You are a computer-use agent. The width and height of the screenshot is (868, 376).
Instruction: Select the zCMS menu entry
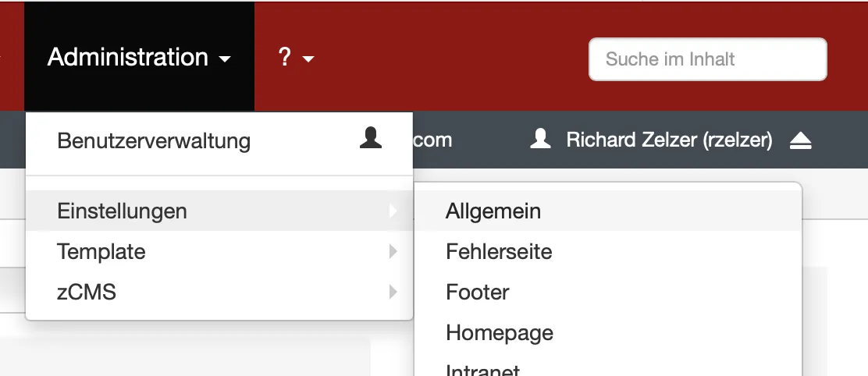[87, 293]
